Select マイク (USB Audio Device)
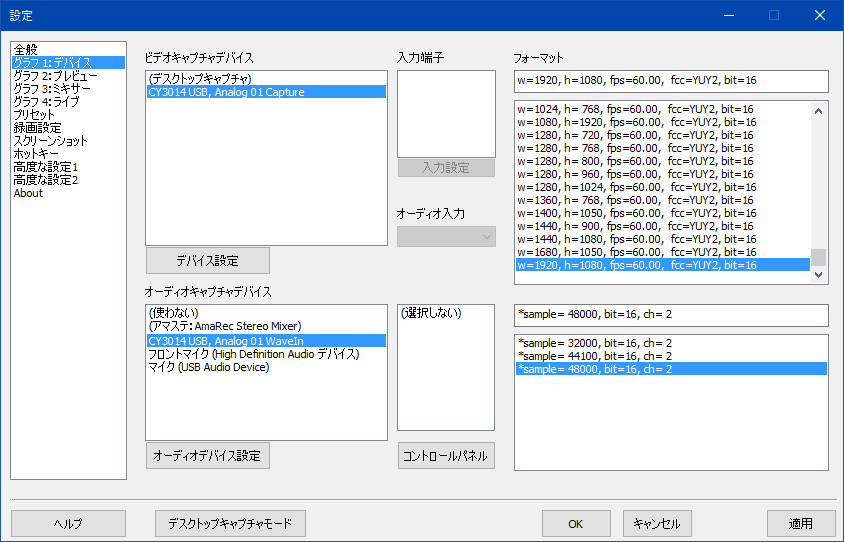 click(266, 367)
